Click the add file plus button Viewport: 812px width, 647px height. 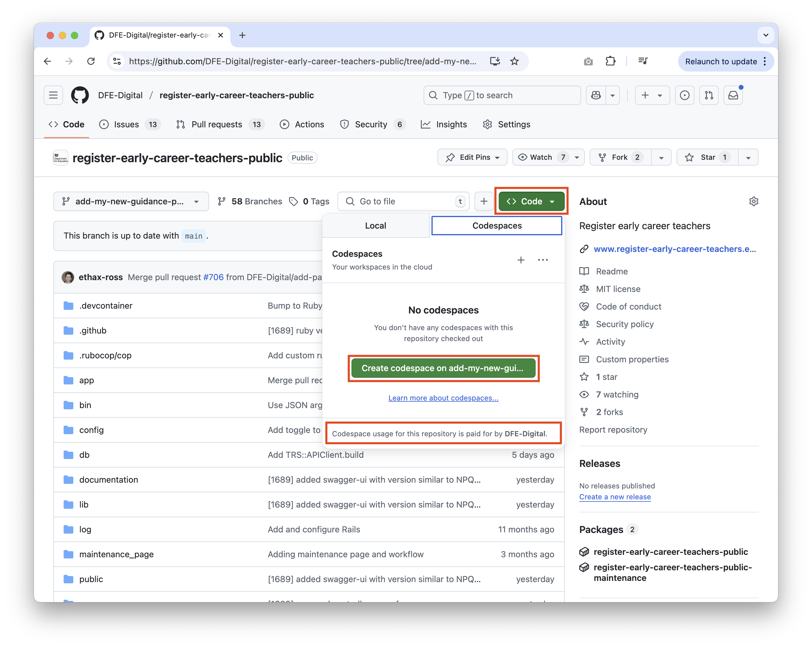pos(484,201)
